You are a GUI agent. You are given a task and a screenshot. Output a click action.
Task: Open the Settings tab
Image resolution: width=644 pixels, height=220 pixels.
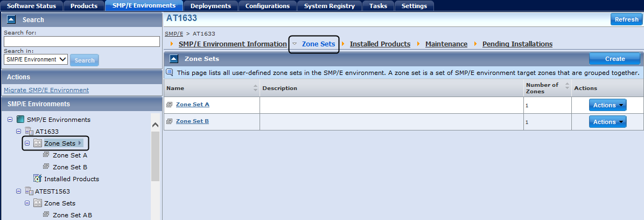(414, 6)
